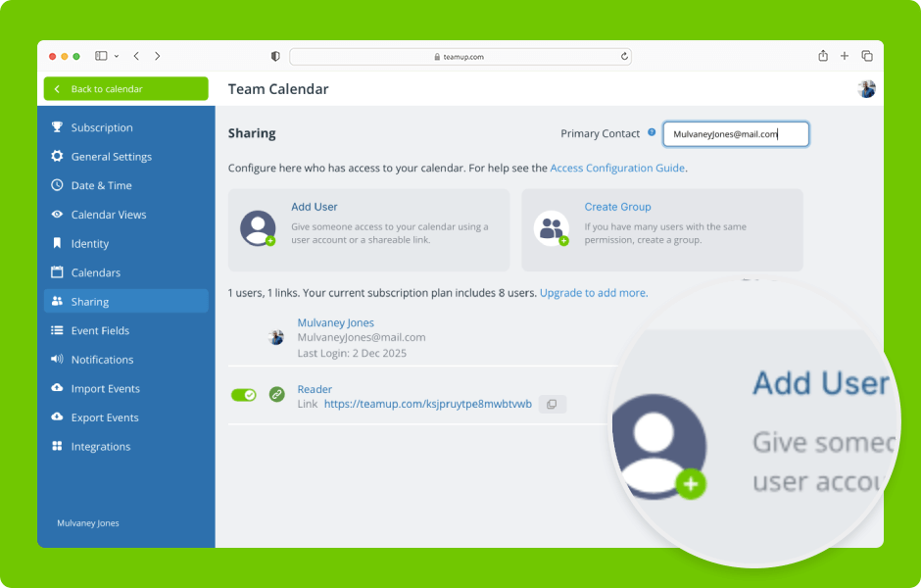Click the Back to calendar button
921x588 pixels.
pyautogui.click(x=125, y=88)
